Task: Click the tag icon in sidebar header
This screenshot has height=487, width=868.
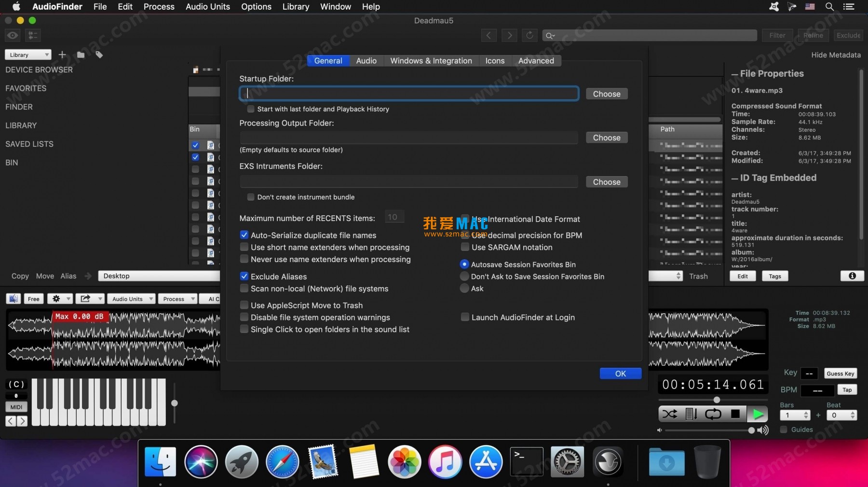Action: pos(99,55)
